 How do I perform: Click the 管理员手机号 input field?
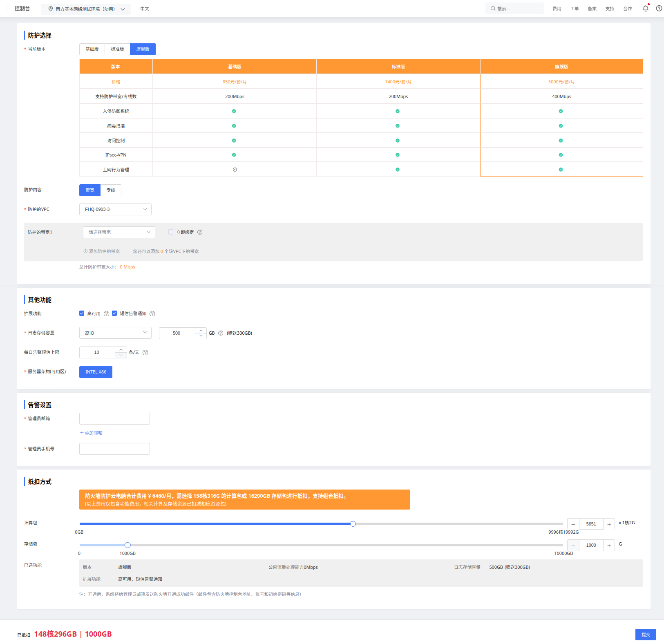click(114, 449)
